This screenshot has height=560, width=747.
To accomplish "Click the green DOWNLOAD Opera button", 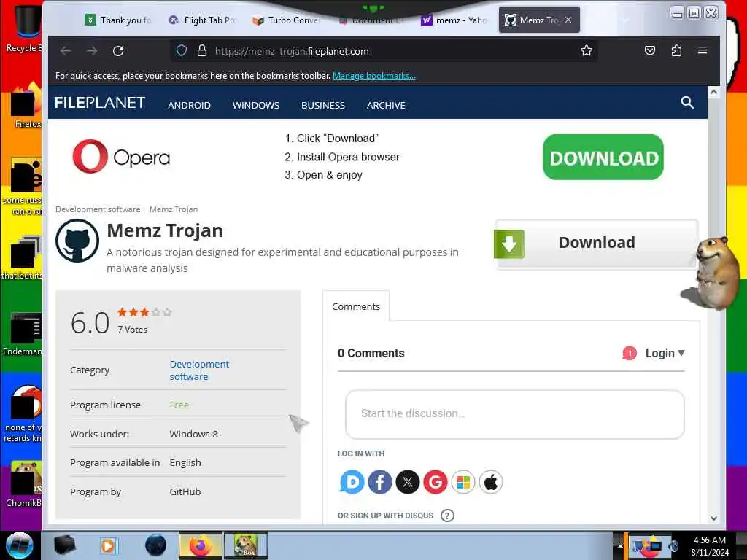I will [603, 157].
